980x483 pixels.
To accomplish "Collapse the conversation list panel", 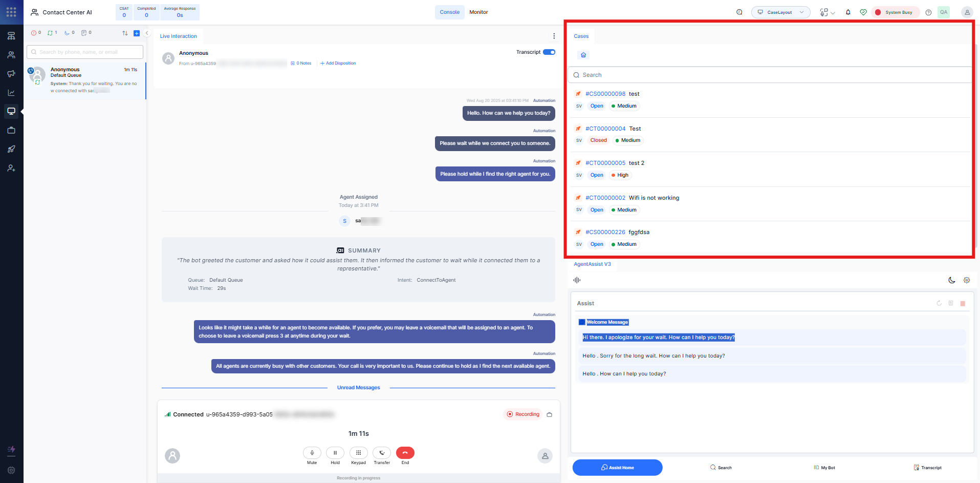I will (x=147, y=33).
